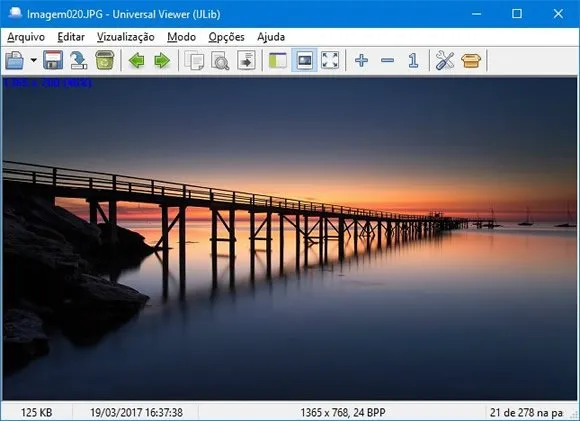Delete file using recycle bin icon

point(105,60)
